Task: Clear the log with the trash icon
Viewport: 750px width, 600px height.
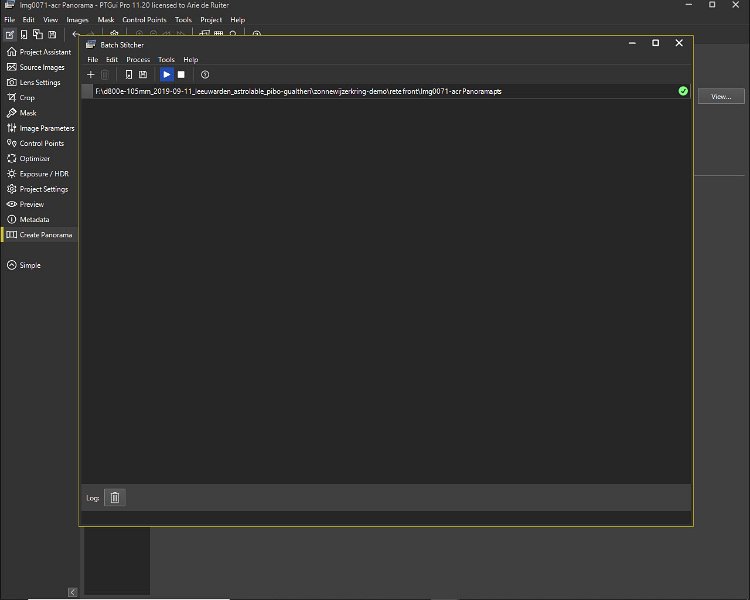Action: click(115, 497)
